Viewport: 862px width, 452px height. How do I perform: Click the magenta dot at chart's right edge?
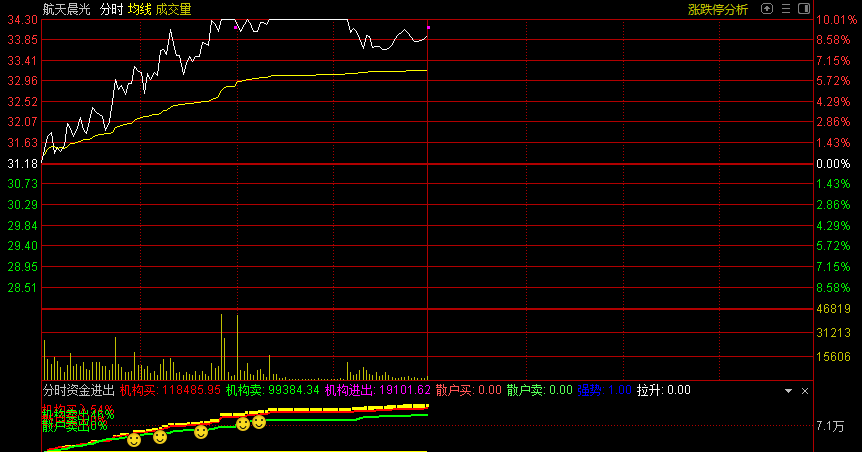click(428, 27)
